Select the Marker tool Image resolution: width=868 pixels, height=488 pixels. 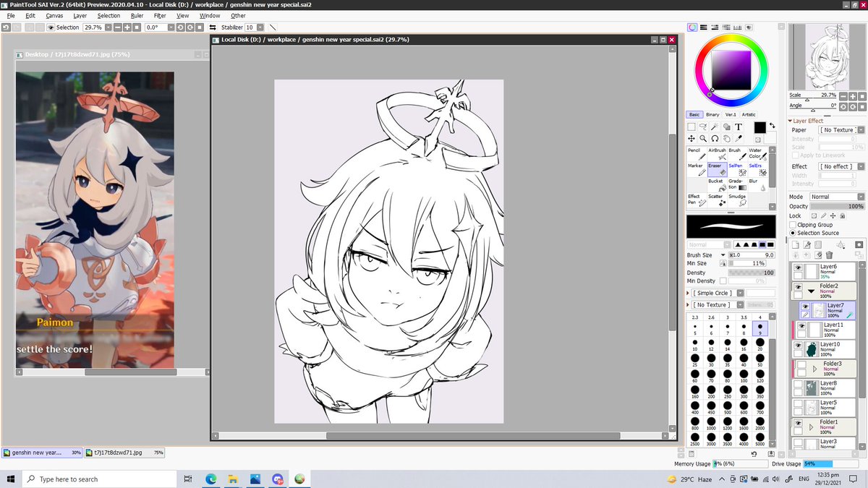tap(696, 170)
